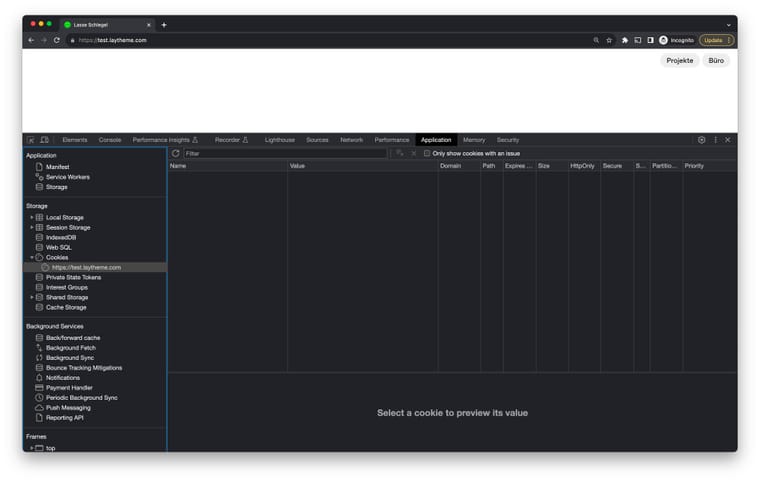Open the Console tab
The image size is (760, 481).
[x=110, y=140]
